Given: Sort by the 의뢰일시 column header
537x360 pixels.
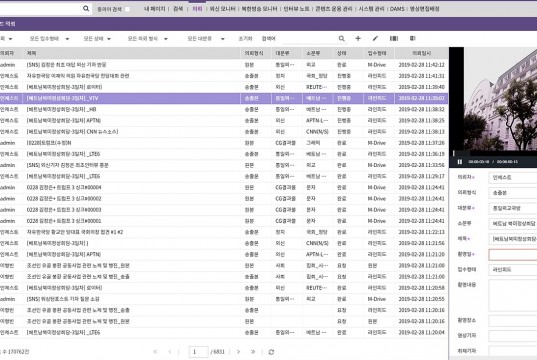Looking at the screenshot, I should point(422,53).
